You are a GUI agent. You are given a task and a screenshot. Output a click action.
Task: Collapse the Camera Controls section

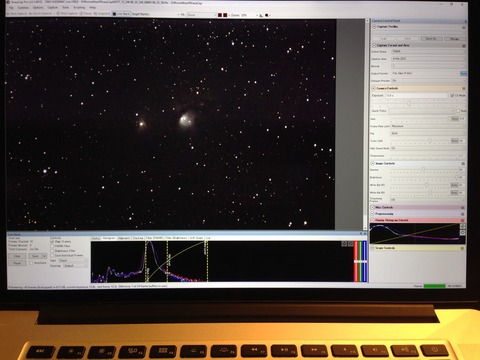point(374,88)
